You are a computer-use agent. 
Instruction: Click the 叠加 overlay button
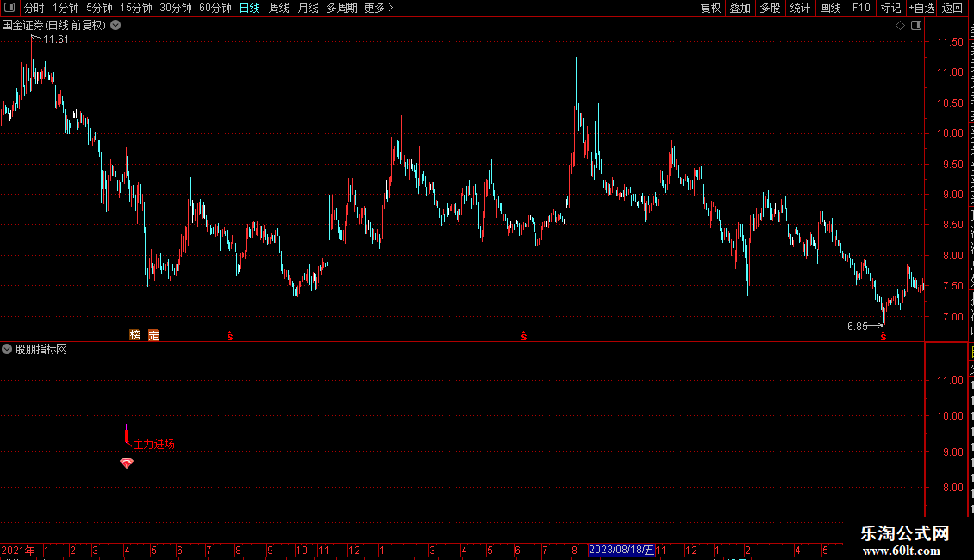point(740,8)
